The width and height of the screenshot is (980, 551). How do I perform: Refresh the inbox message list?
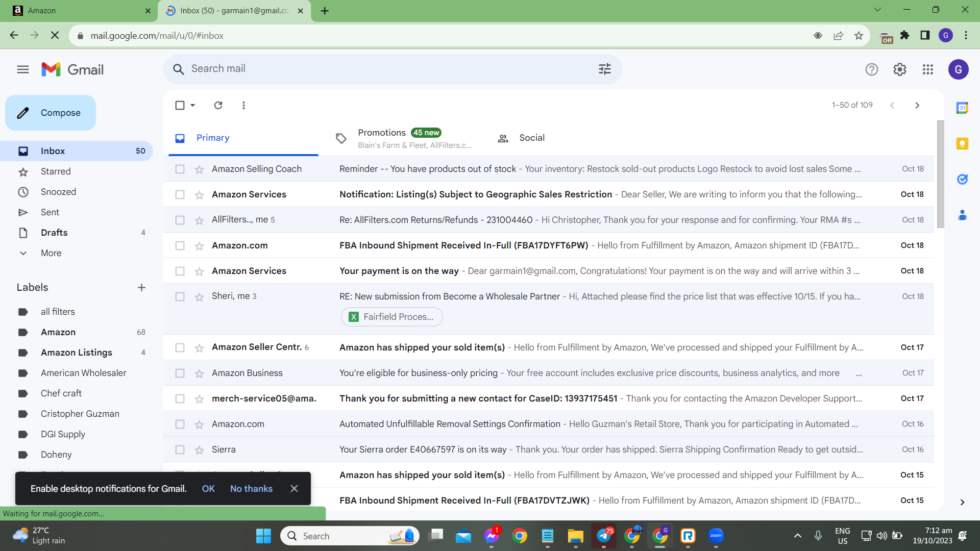(218, 105)
